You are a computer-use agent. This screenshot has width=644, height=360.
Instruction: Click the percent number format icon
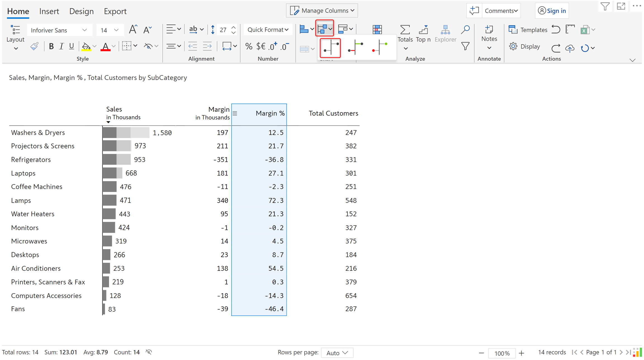coord(248,46)
